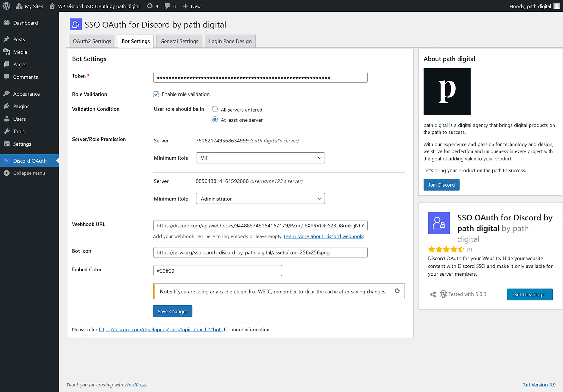Click the Collapse menu label
Viewport: 563px width, 392px height.
click(x=29, y=173)
